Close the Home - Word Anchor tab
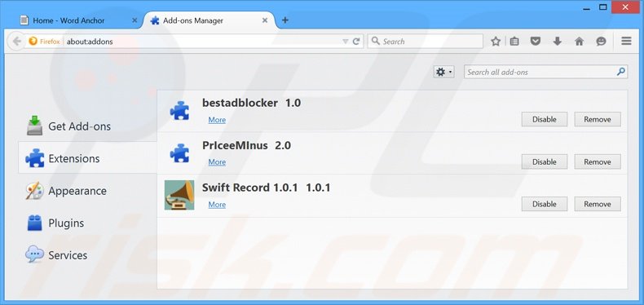The width and height of the screenshot is (644, 305). coord(135,20)
